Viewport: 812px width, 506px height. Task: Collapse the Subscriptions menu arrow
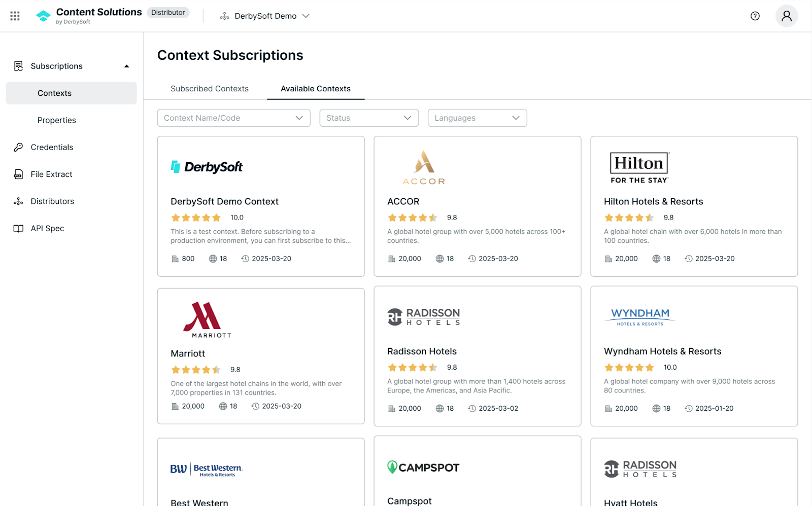126,66
